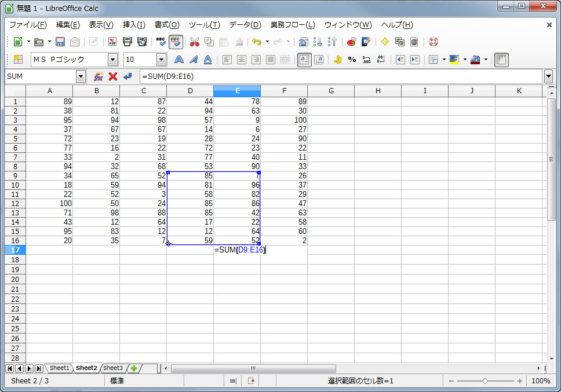The image size is (561, 392).
Task: Expand the formula input line
Action: pyautogui.click(x=548, y=76)
